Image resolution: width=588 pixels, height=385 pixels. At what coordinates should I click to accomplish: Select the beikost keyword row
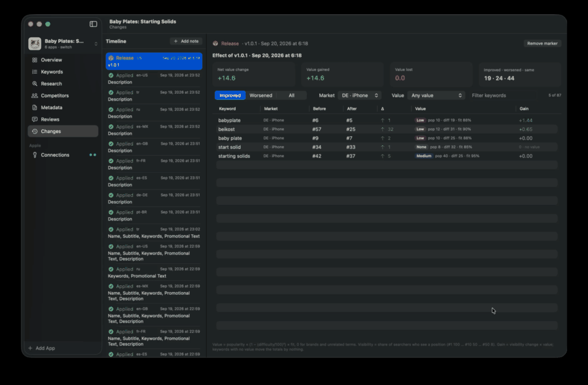387,129
